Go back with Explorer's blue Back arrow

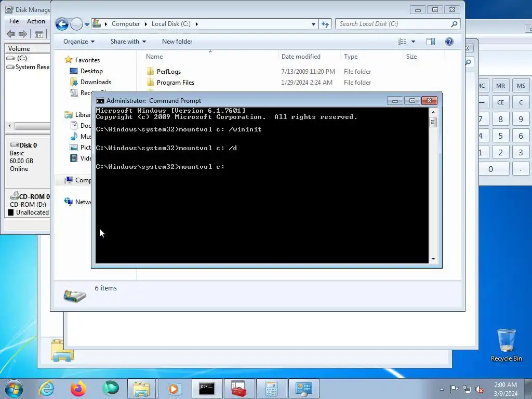[x=62, y=24]
